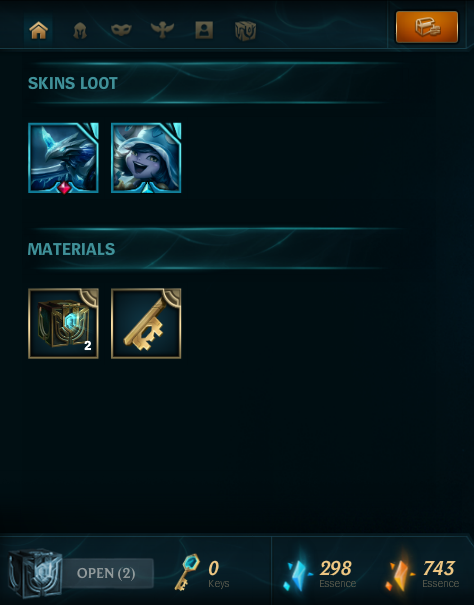Click the 743 orange essence amount
The width and height of the screenshot is (474, 605).
coord(439,568)
